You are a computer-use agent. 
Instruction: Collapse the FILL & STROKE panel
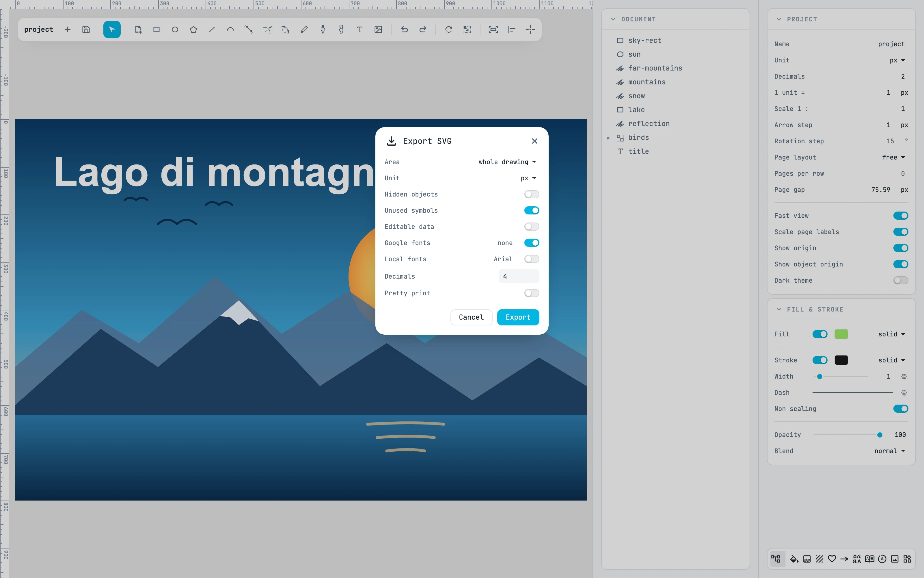(x=779, y=309)
